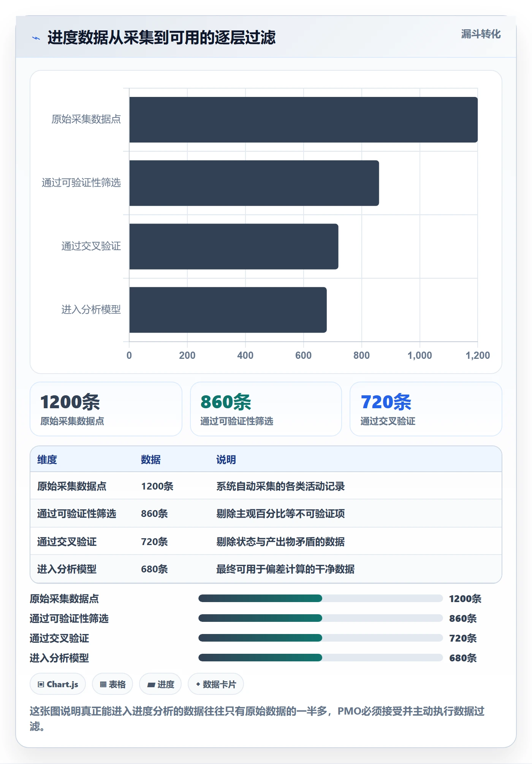
Task: Click table cell 最终可用于偏差计算的干净数据
Action: [x=285, y=569]
